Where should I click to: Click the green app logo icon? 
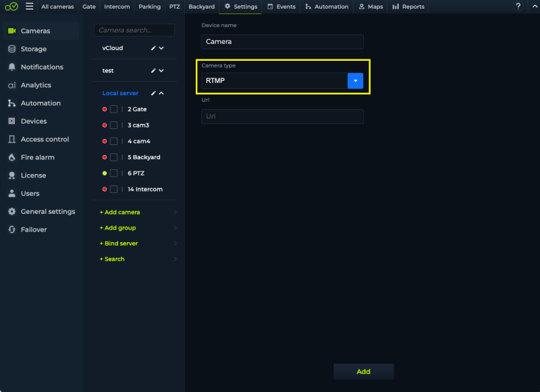pos(11,6)
